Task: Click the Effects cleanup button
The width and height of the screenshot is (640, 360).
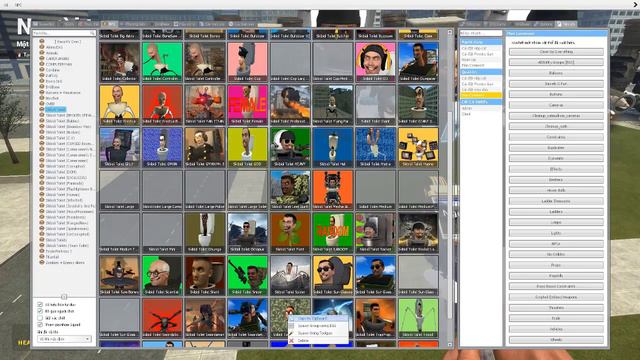Action: [x=556, y=169]
